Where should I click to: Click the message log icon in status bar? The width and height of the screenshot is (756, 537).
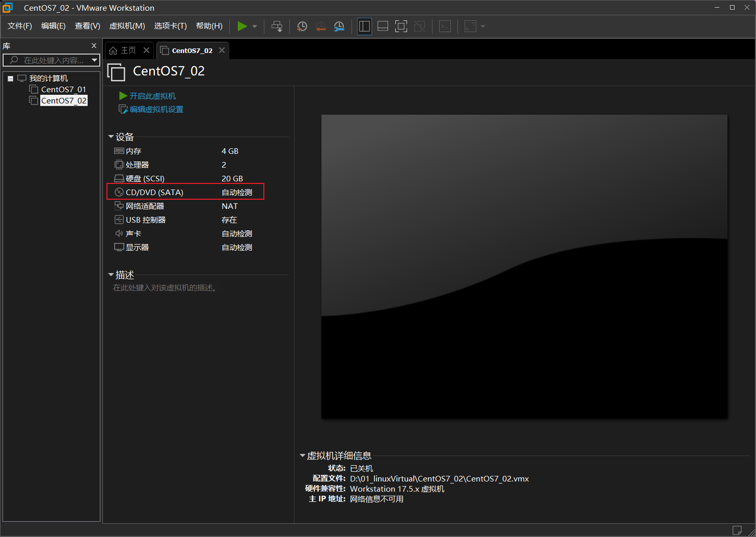click(737, 530)
